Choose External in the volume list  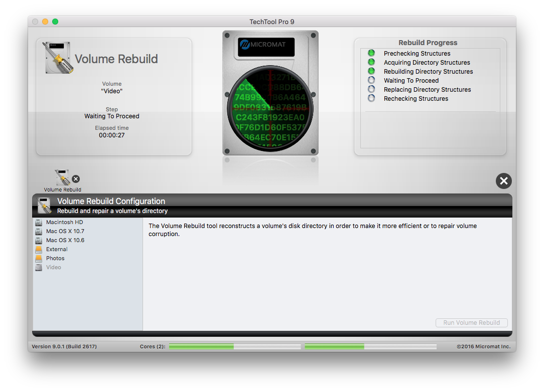pyautogui.click(x=57, y=249)
